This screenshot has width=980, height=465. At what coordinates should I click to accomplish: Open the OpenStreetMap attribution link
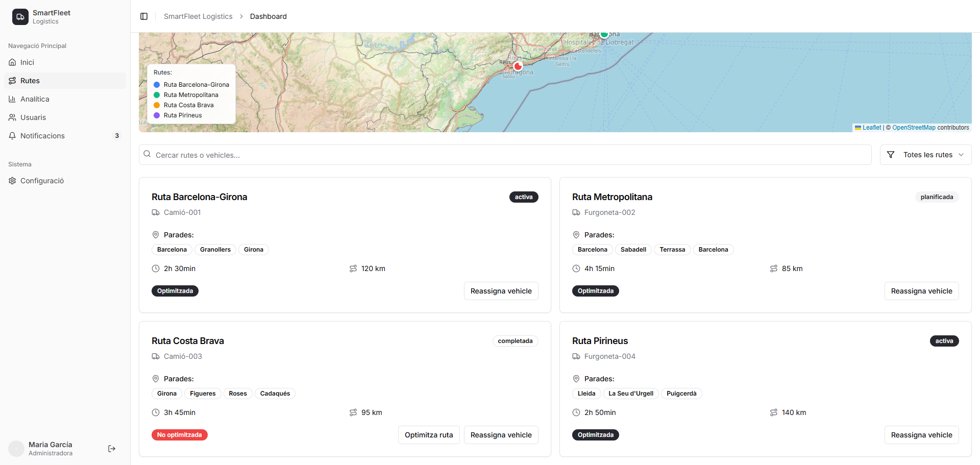click(914, 128)
